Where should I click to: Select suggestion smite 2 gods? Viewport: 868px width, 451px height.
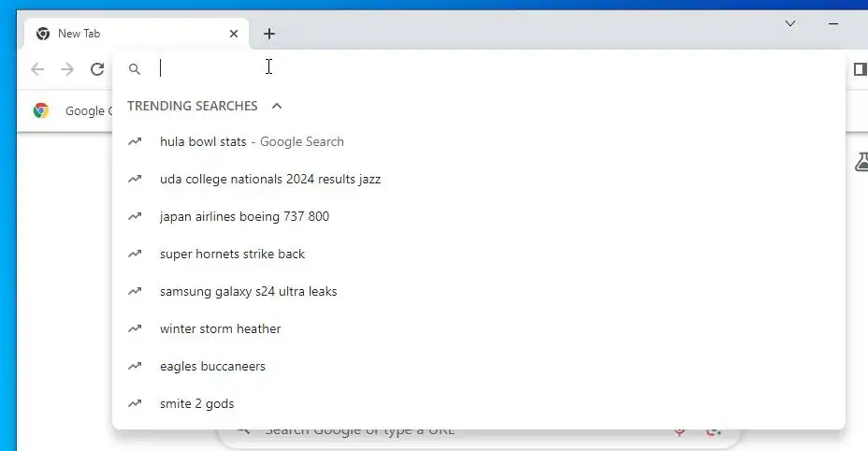click(x=479, y=403)
